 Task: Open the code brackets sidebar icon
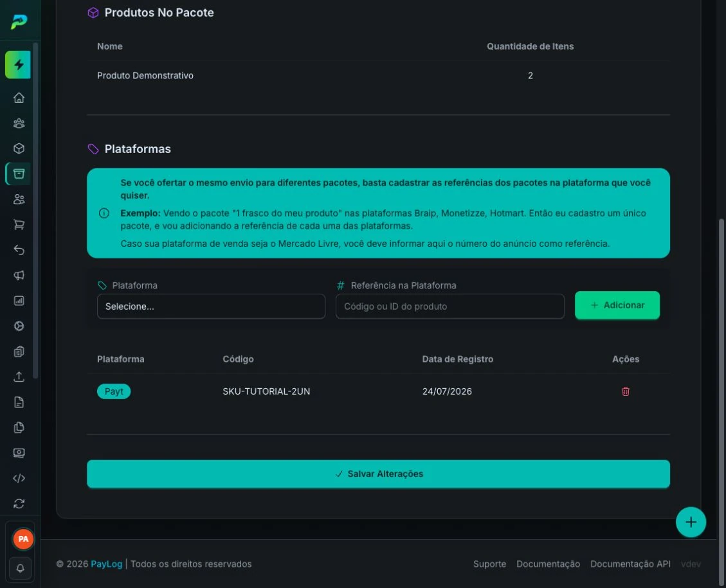[x=19, y=478]
